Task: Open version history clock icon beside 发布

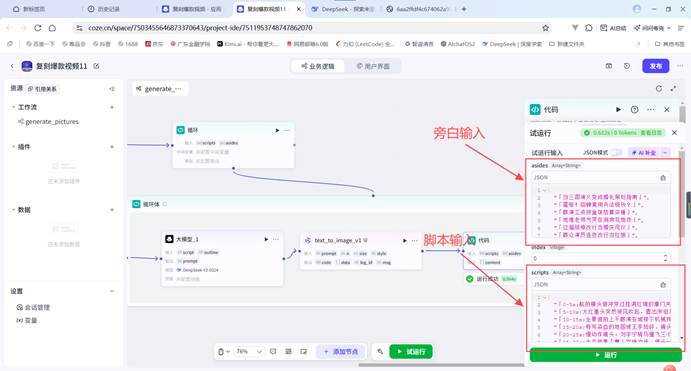Action: pos(627,66)
